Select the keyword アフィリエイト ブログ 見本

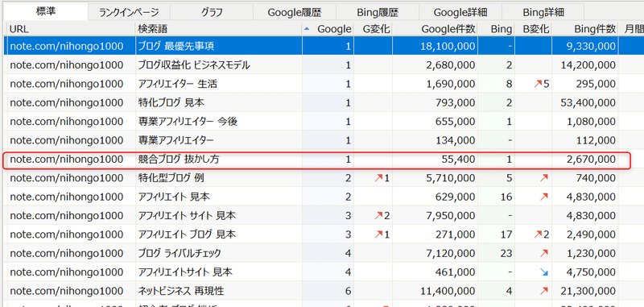coord(187,235)
